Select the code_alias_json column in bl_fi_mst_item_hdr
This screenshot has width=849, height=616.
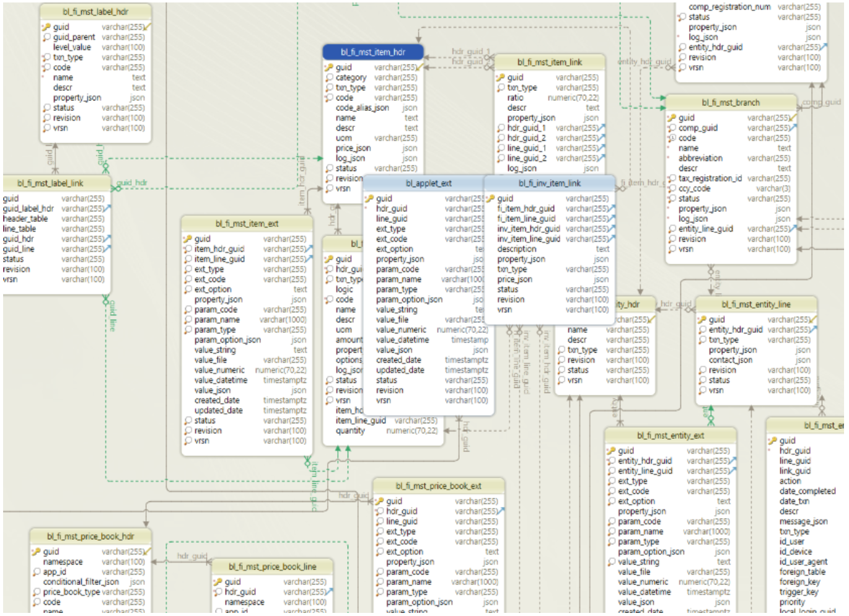[362, 108]
